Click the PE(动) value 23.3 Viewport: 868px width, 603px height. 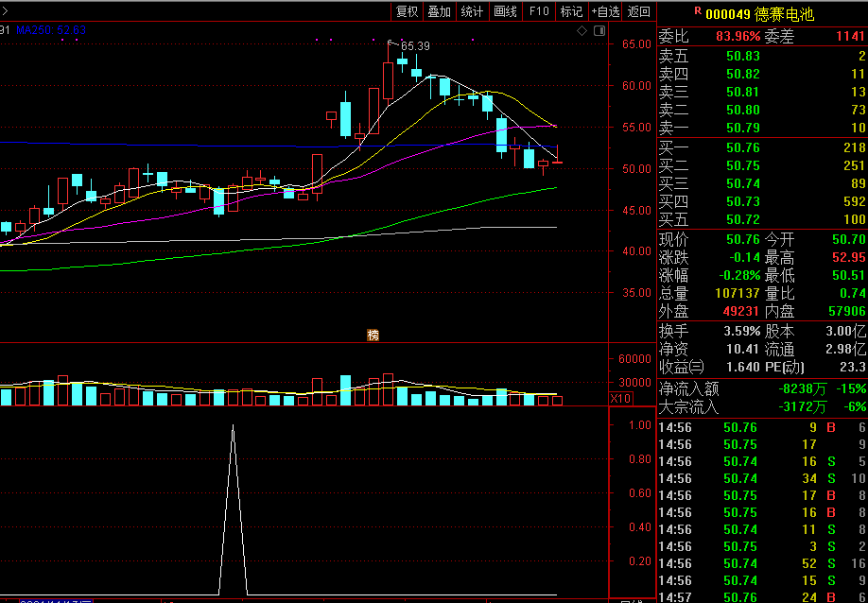click(x=853, y=367)
